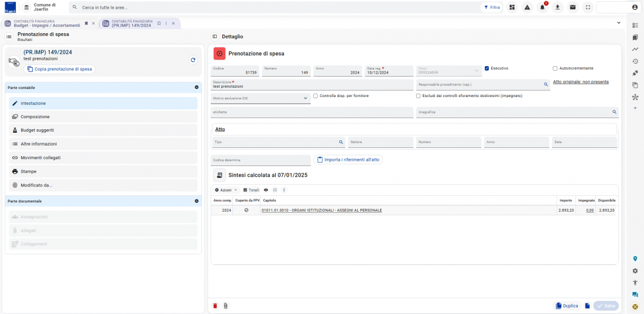Open the table three-dot more menu
This screenshot has height=314, width=644.
tap(284, 190)
